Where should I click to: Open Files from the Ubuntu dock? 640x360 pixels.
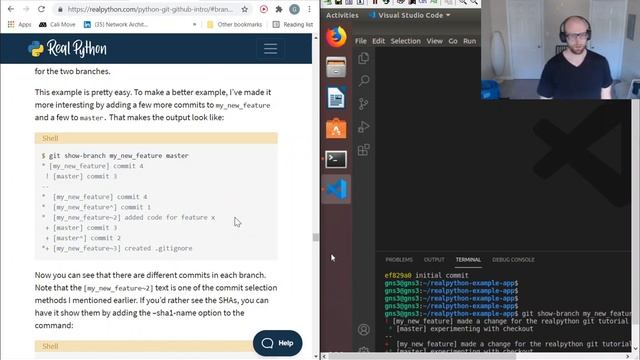click(336, 67)
